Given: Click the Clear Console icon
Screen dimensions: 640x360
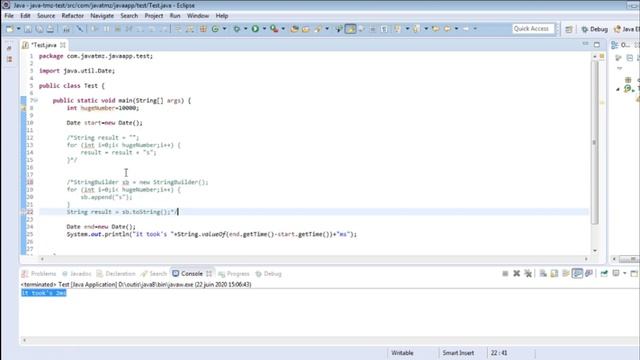Looking at the screenshot, I should coord(543,273).
